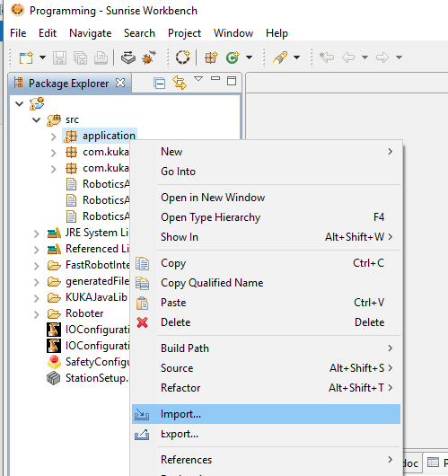Collapse the src folder
The image size is (448, 476).
37,120
